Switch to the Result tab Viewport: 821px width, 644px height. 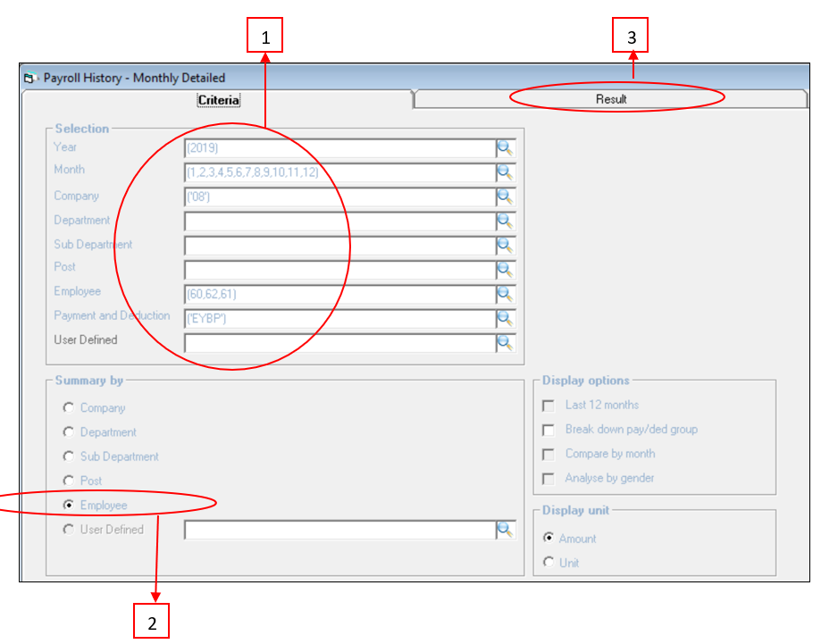(611, 99)
